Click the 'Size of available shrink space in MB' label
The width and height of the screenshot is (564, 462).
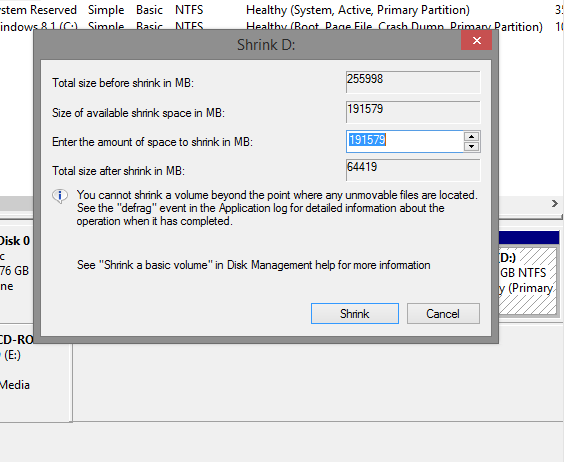pos(138,113)
